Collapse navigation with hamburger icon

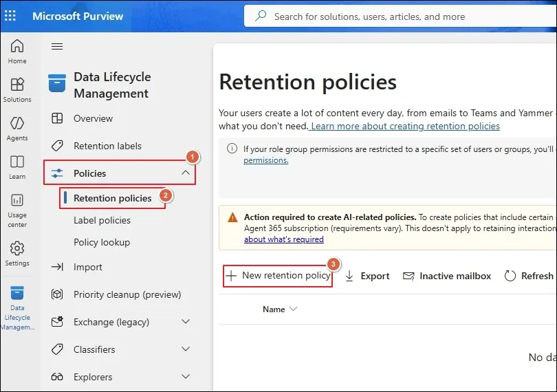[57, 47]
